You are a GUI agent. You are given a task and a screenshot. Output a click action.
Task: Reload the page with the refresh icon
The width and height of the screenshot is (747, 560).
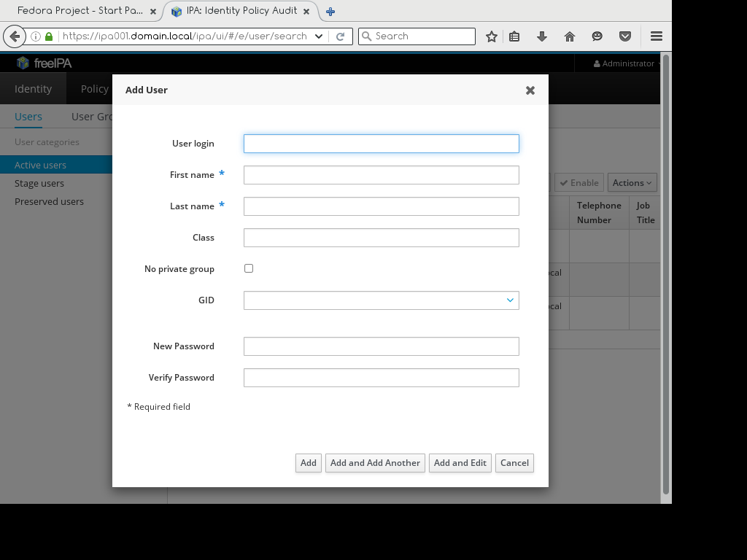(340, 36)
